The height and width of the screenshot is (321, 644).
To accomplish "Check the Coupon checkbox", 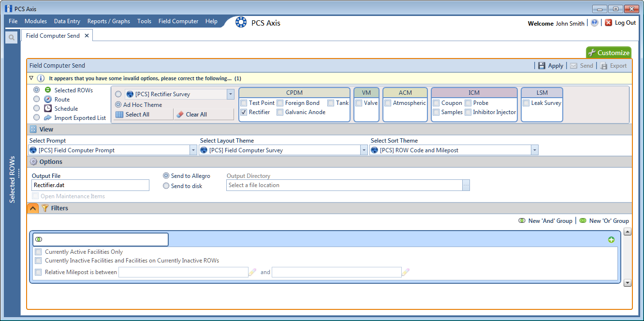I will click(437, 103).
